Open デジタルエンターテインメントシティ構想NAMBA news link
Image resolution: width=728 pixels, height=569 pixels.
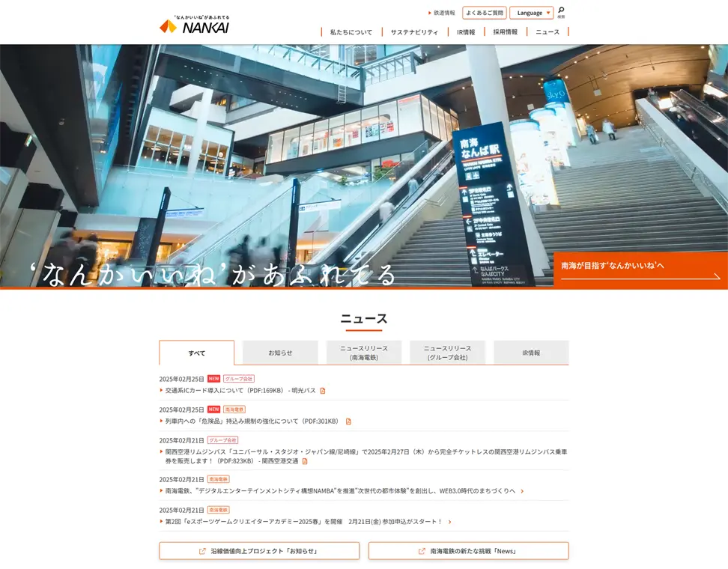[x=340, y=491]
